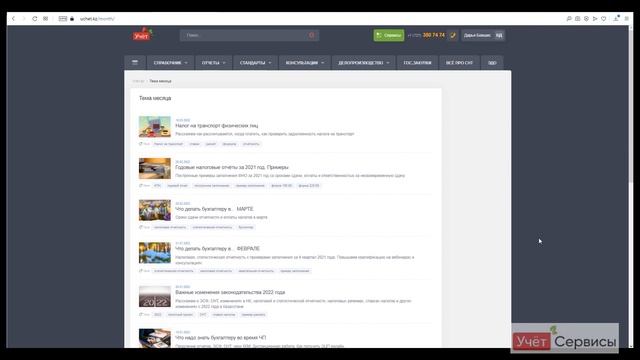Open the ad blocker shield icon
The height and width of the screenshot is (360, 640).
pos(586,19)
